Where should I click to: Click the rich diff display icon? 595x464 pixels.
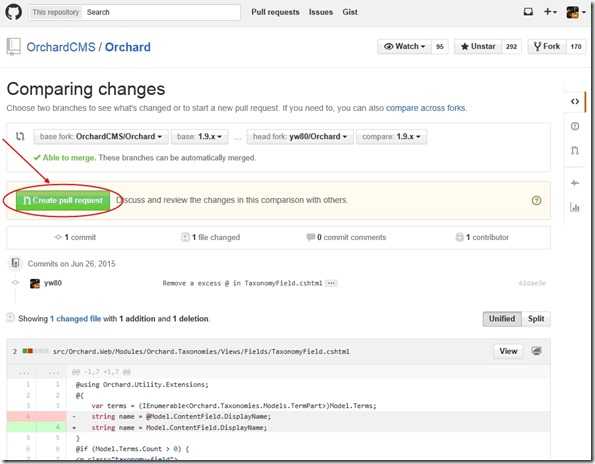[536, 351]
